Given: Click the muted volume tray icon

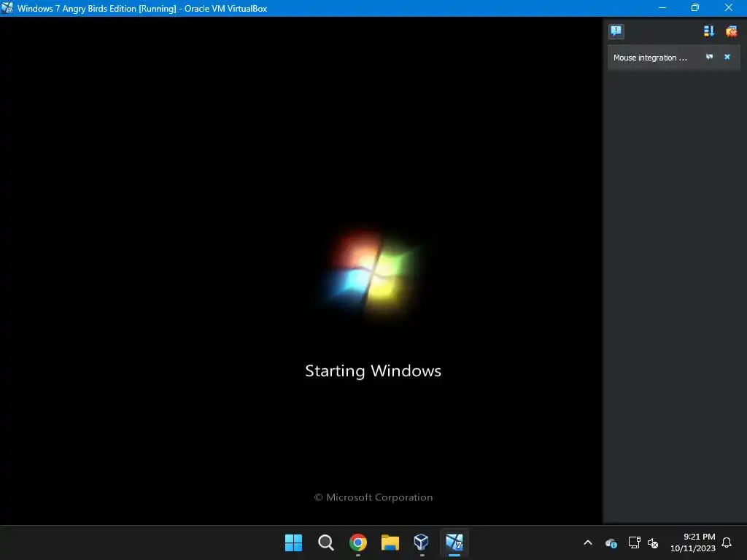Looking at the screenshot, I should pos(653,542).
